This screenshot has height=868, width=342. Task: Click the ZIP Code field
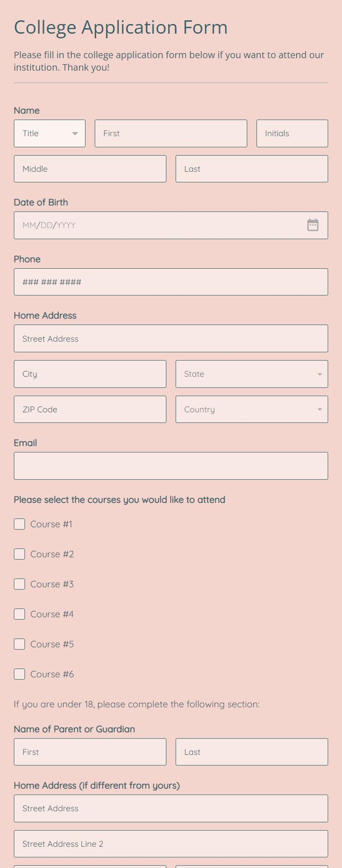coord(90,409)
